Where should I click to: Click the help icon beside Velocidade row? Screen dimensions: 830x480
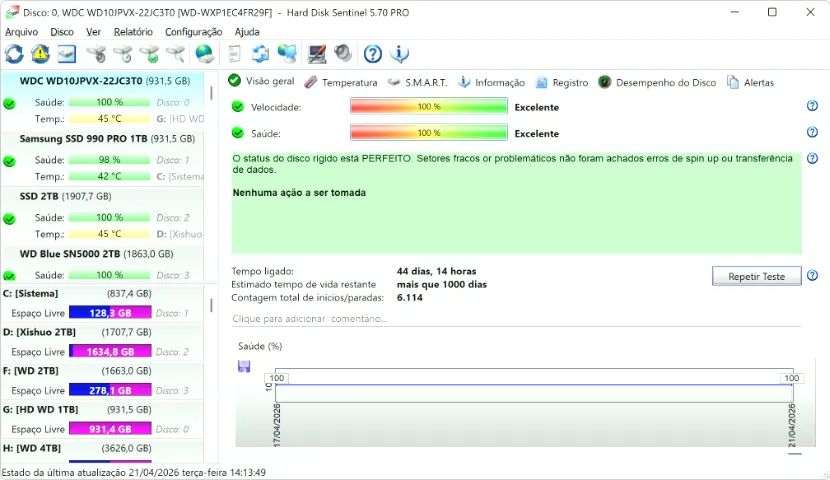coord(812,106)
